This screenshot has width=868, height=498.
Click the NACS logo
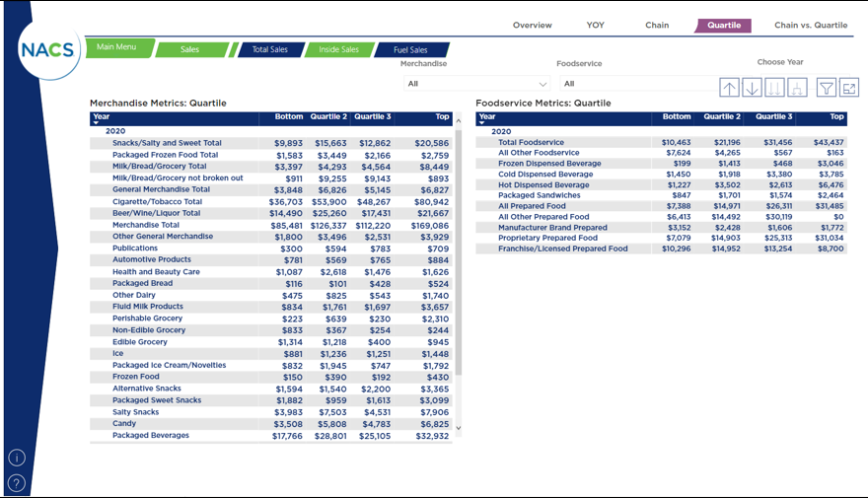coord(47,49)
